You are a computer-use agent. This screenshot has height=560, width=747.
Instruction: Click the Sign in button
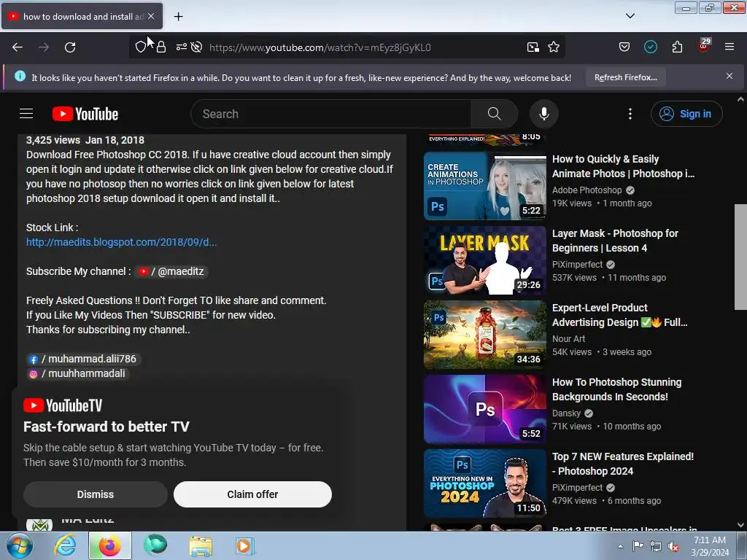click(x=686, y=114)
